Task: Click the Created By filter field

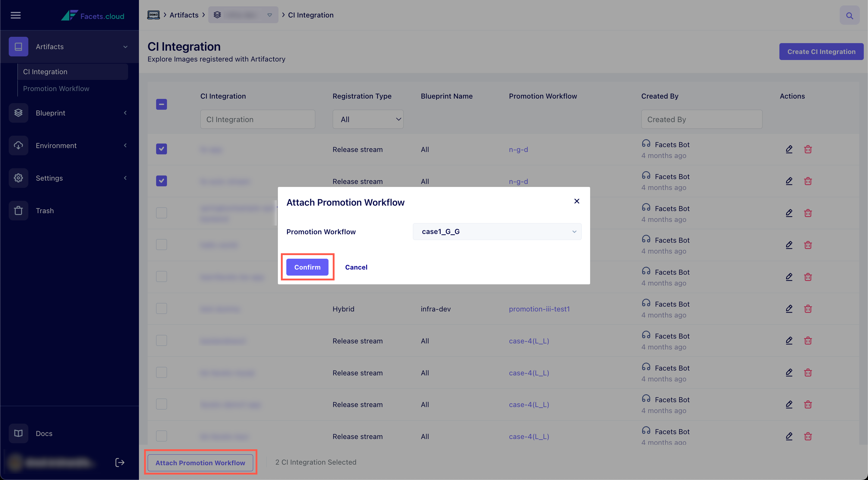Action: point(701,119)
